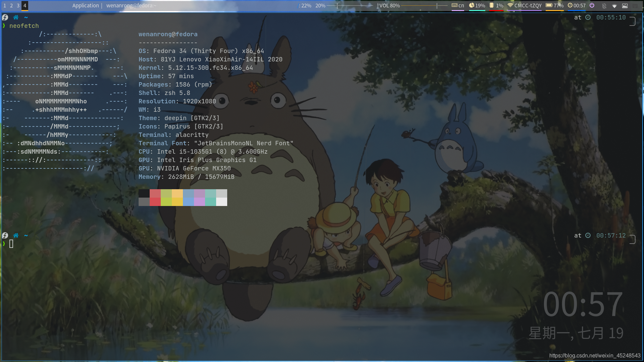Image resolution: width=644 pixels, height=362 pixels.
Task: Click the OS: Fedora 34 line
Action: pos(201,51)
